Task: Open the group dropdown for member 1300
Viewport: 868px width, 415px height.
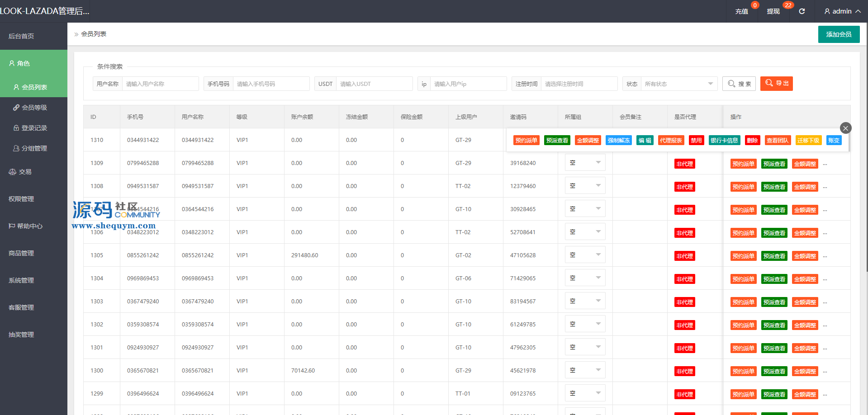Action: (585, 370)
